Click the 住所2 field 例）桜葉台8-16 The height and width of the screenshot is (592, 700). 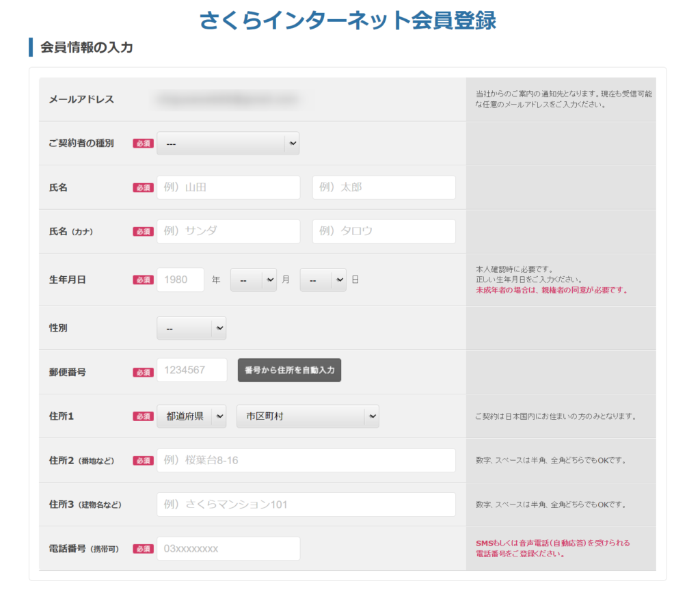pos(306,460)
